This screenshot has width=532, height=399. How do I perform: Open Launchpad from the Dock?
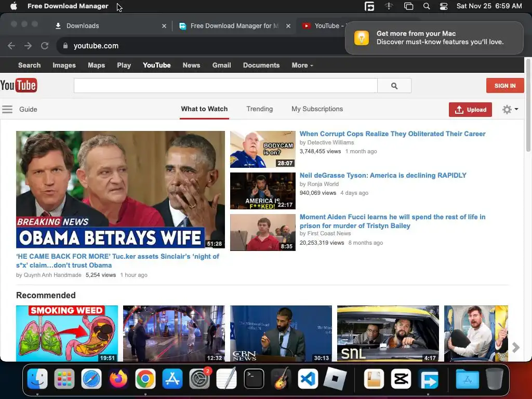[x=64, y=379]
